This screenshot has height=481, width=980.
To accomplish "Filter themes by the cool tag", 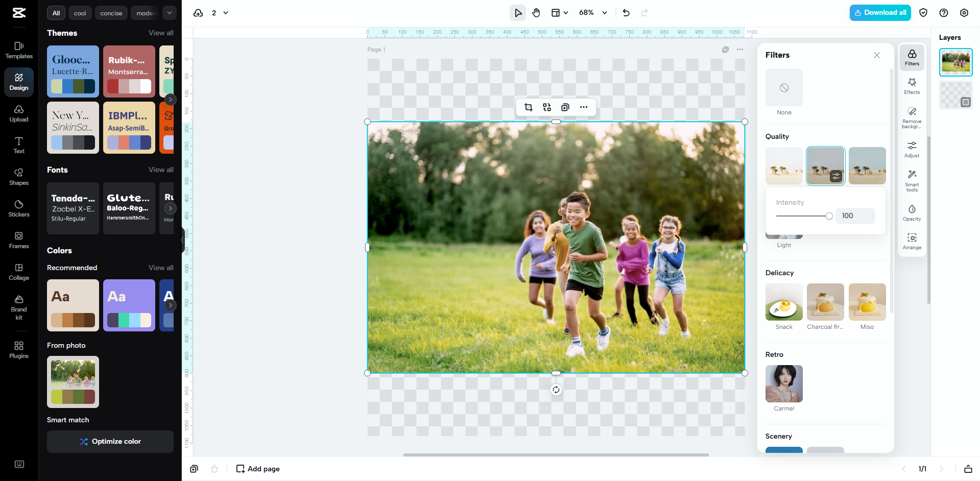I will [80, 13].
